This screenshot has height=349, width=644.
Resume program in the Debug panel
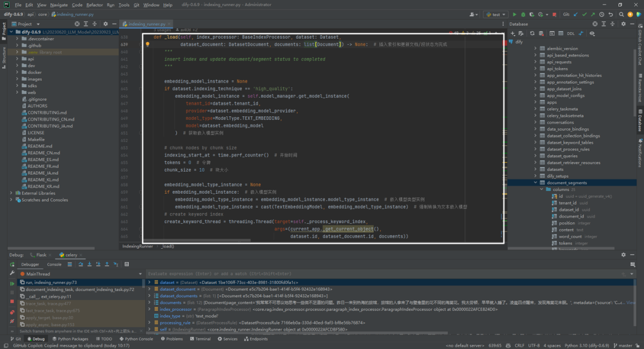tap(12, 283)
